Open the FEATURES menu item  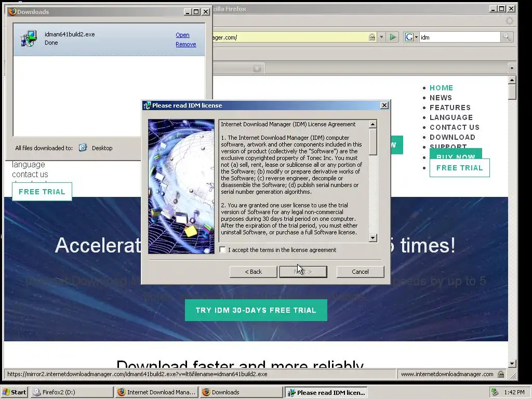click(450, 108)
